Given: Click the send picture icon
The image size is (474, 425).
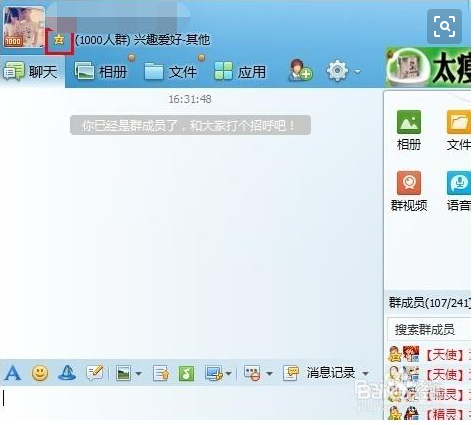Looking at the screenshot, I should point(123,373).
